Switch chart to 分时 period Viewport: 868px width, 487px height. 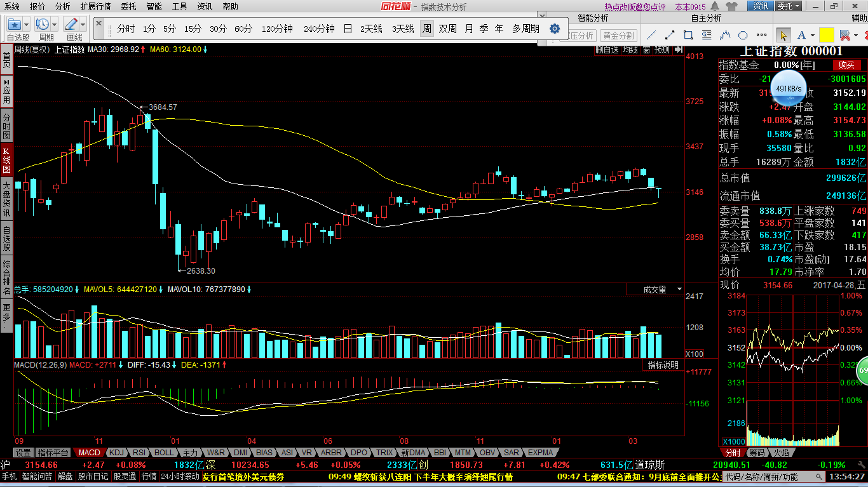click(126, 29)
